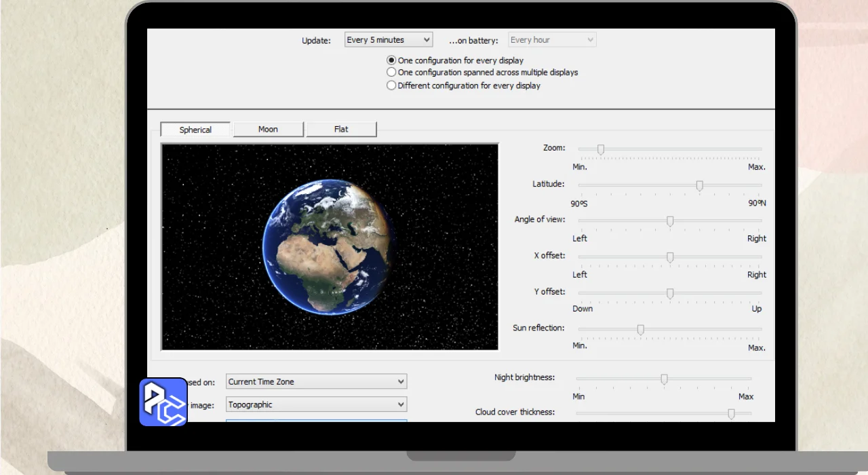Click the Earth globe preview image

point(327,247)
